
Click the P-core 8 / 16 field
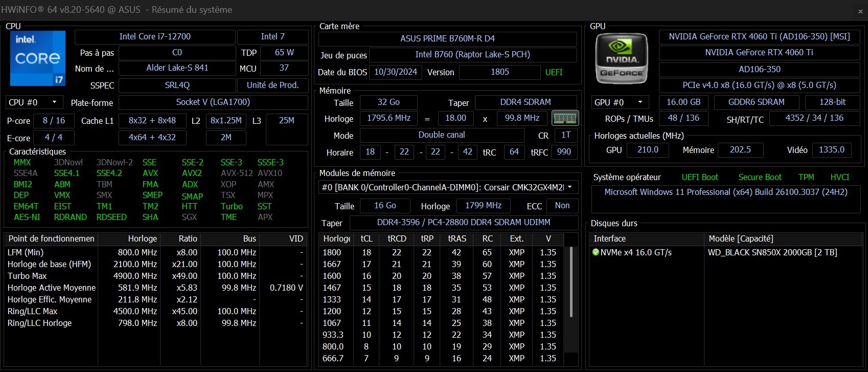pyautogui.click(x=54, y=121)
